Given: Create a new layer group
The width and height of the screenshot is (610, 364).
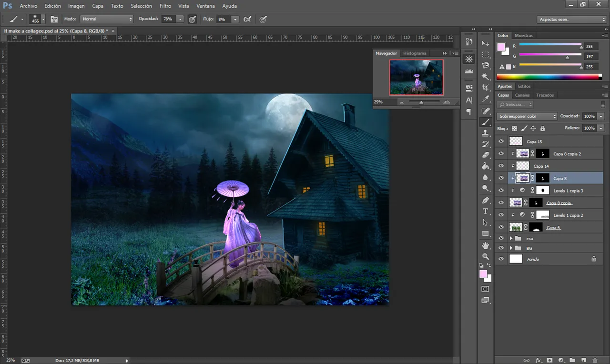Looking at the screenshot, I should 572,360.
